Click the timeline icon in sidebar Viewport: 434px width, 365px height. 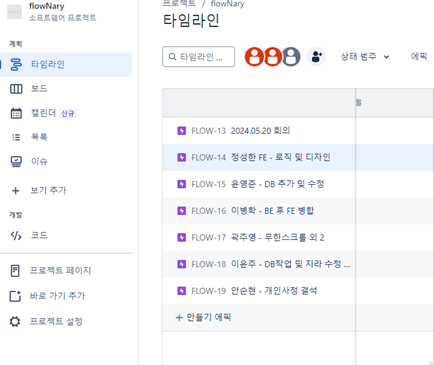click(x=16, y=64)
